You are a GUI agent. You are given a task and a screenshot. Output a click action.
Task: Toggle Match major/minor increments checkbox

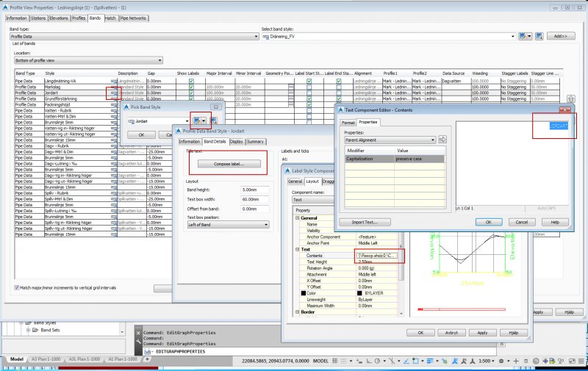18,287
